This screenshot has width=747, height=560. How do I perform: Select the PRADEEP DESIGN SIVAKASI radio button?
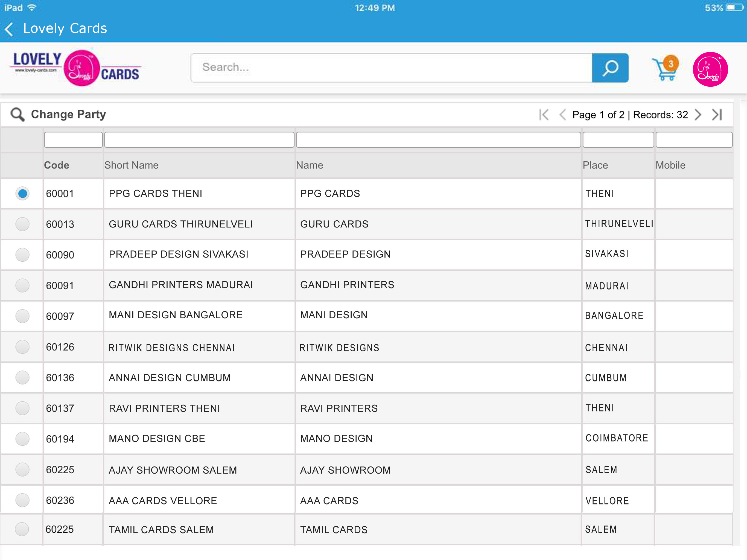(22, 255)
